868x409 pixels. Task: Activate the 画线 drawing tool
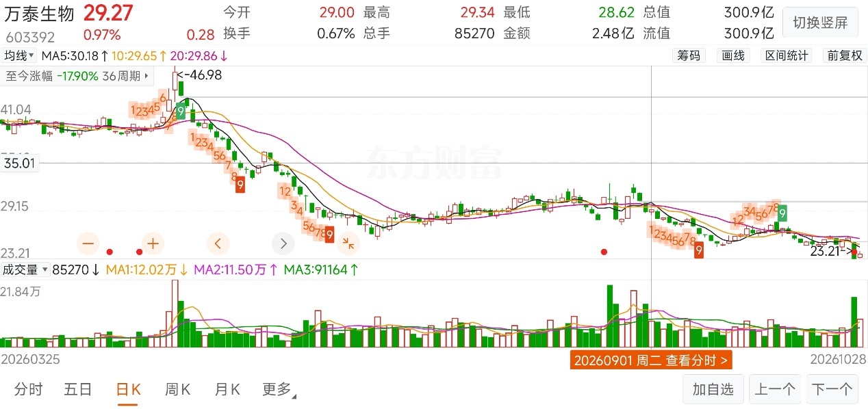(x=733, y=55)
